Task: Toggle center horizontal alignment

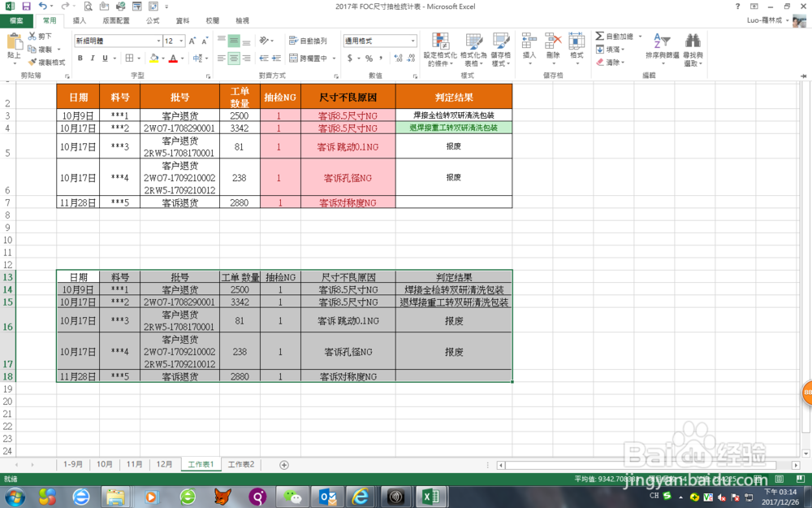Action: coord(234,58)
